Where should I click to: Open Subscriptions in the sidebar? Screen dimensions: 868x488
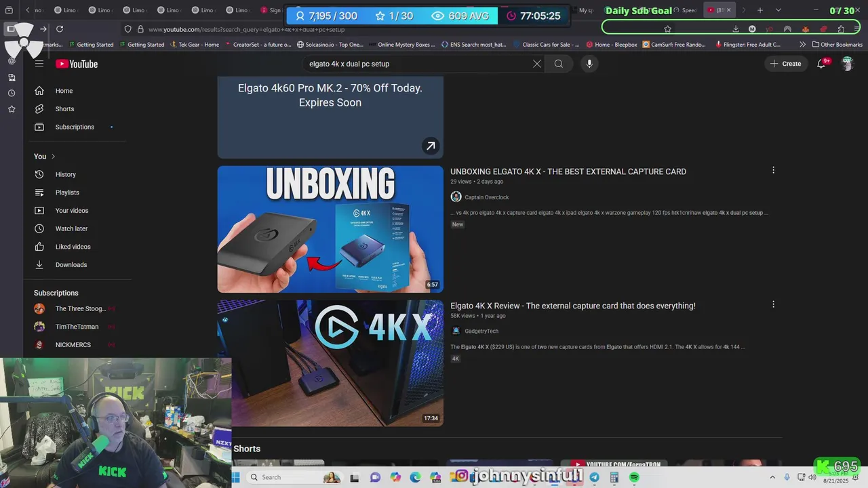pyautogui.click(x=75, y=127)
